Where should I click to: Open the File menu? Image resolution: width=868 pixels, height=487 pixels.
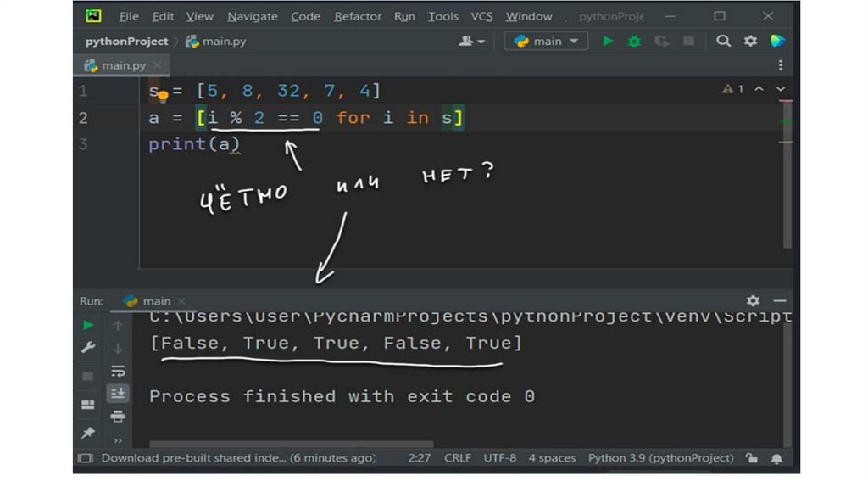129,17
